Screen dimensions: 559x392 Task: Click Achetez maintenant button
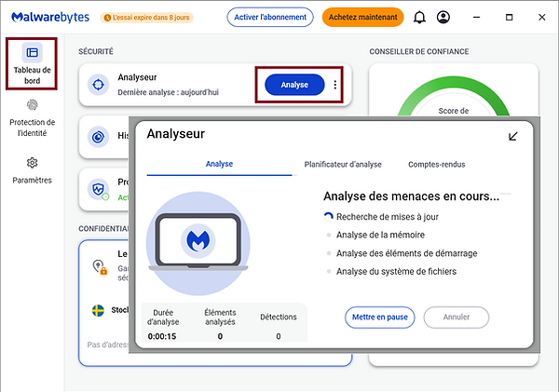[x=363, y=17]
